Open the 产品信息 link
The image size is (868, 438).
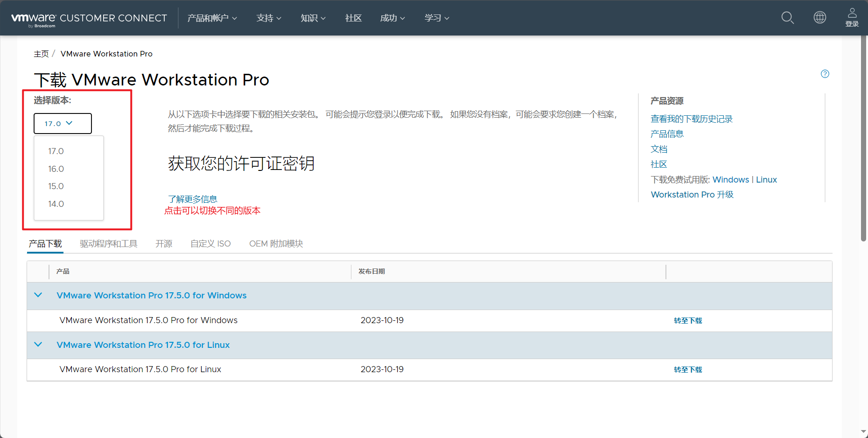click(x=667, y=134)
